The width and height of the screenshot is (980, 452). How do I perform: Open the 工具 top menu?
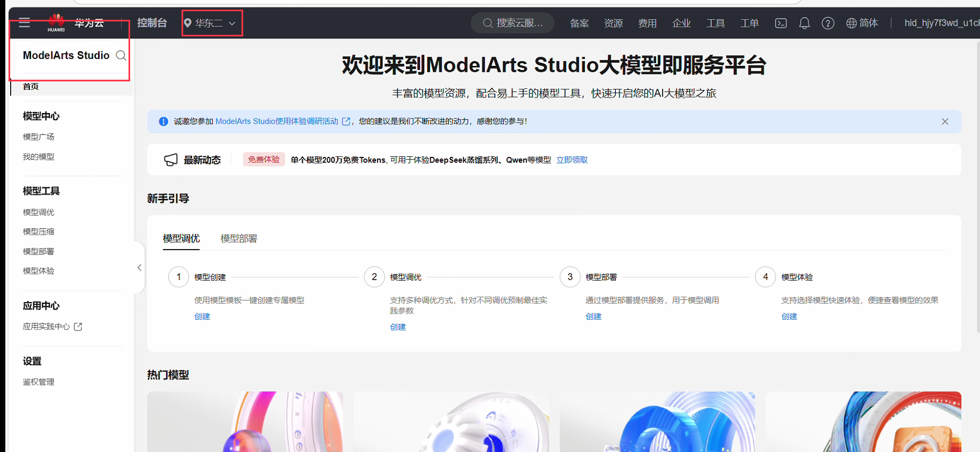(x=715, y=23)
